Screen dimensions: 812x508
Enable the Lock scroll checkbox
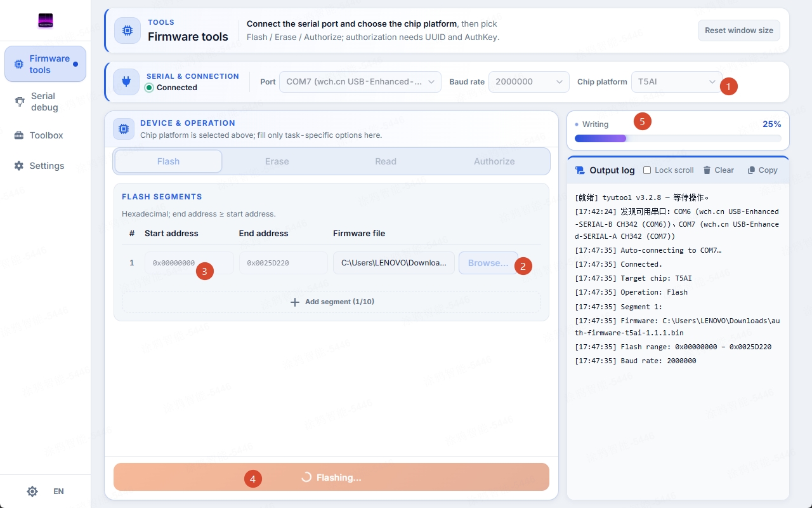647,170
